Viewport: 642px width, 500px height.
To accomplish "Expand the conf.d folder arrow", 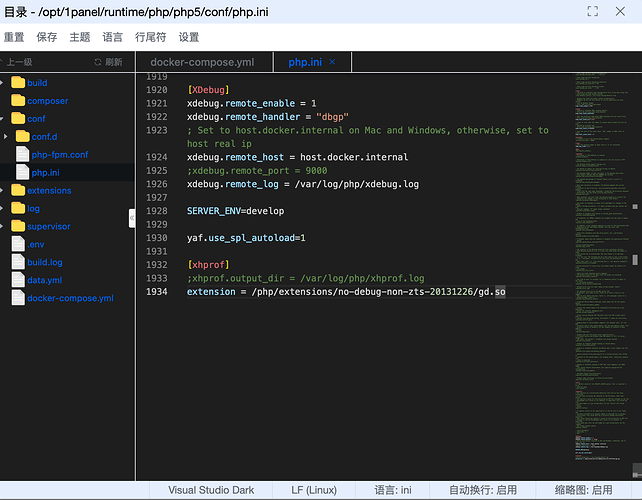I will 5,136.
